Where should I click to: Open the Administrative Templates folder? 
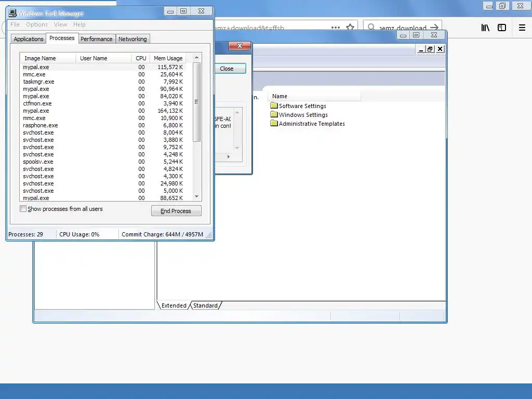pos(308,124)
